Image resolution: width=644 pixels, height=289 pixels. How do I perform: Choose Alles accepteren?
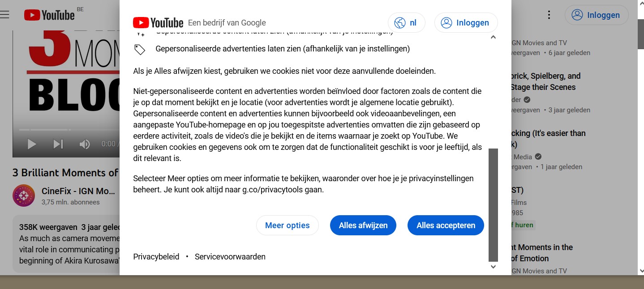coord(446,225)
